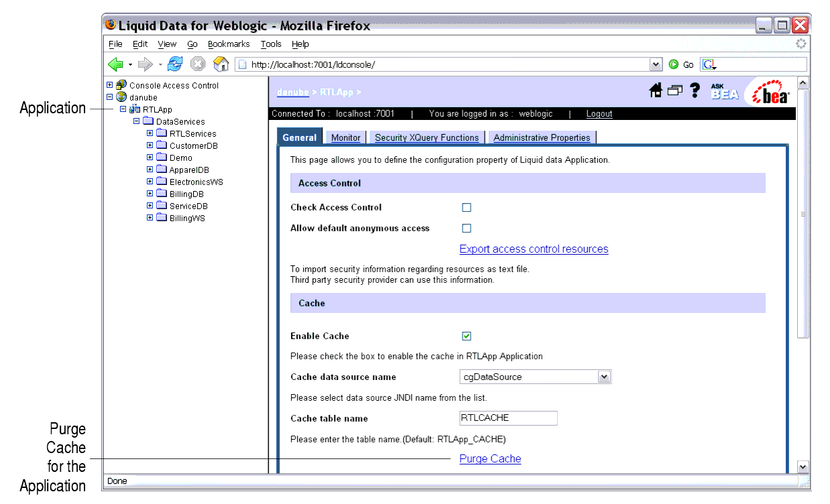Switch to Security XQuery Functions tab
This screenshot has height=504, width=830.
click(x=427, y=137)
